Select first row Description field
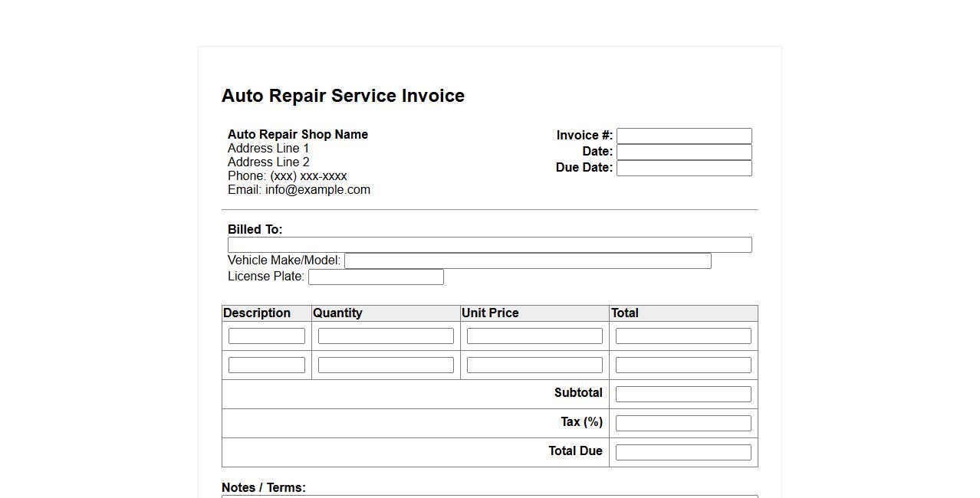 coord(267,336)
